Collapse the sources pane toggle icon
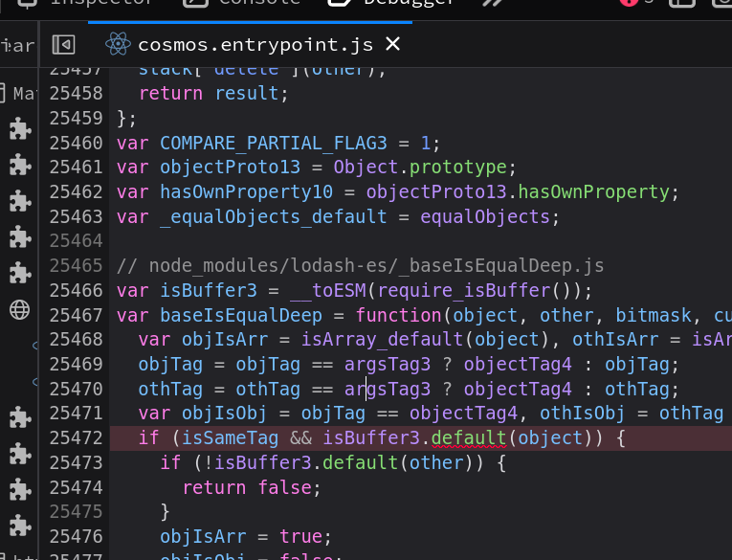The height and width of the screenshot is (560, 732). [63, 45]
